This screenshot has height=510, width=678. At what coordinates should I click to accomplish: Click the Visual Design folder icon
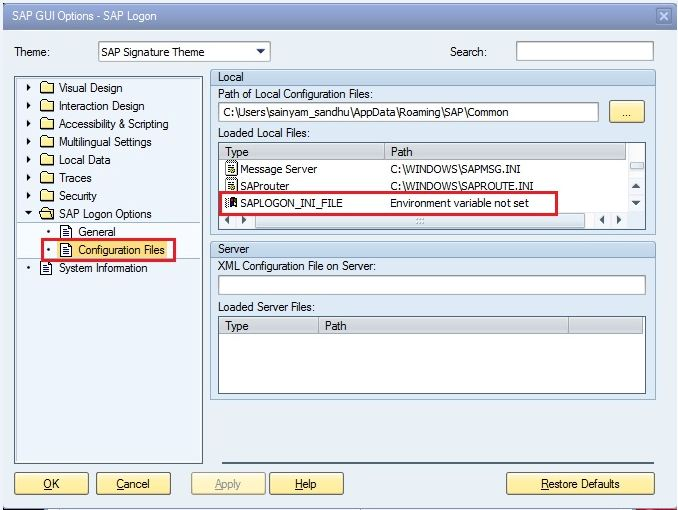pyautogui.click(x=47, y=88)
